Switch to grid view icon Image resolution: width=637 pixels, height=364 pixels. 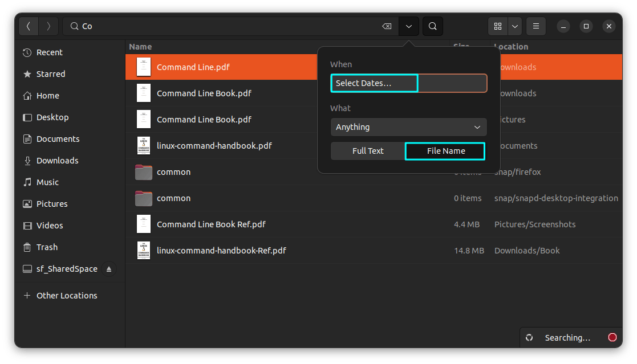click(498, 26)
